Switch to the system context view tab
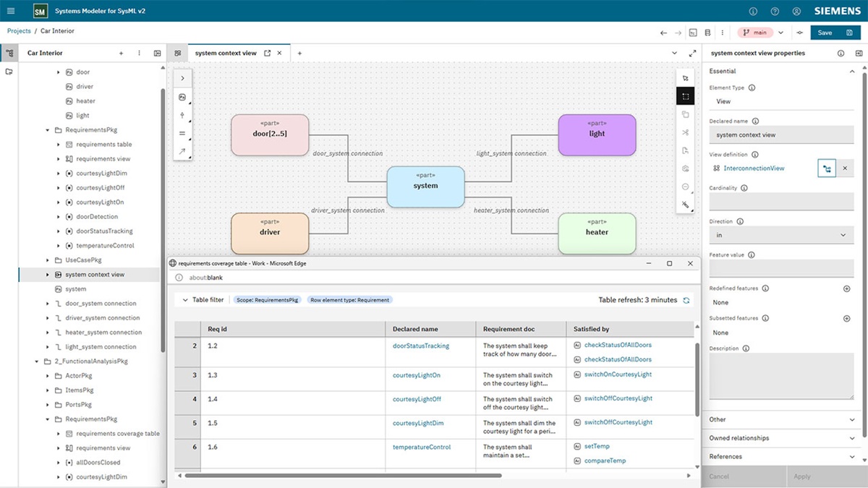The width and height of the screenshot is (868, 488). 228,52
